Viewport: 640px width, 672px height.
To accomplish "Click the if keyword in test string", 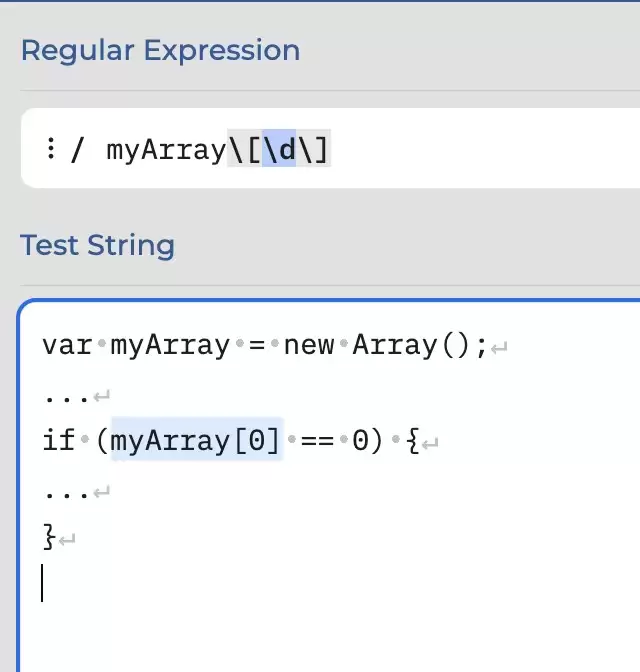I will (59, 439).
